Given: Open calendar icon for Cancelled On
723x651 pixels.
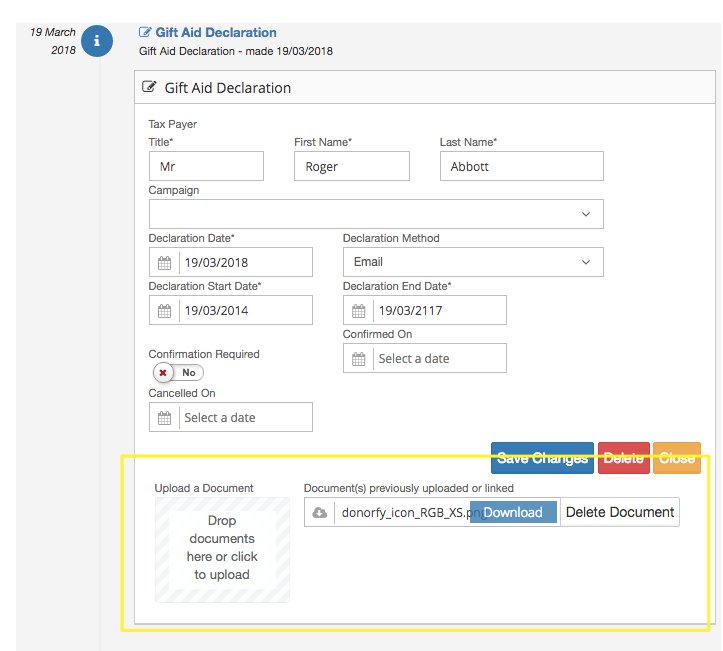Looking at the screenshot, I should click(165, 418).
